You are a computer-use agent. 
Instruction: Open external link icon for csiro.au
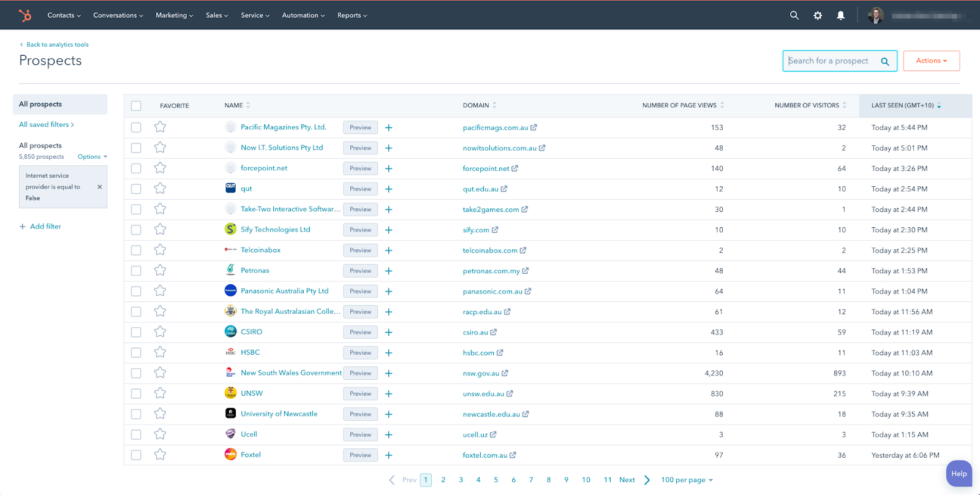494,332
